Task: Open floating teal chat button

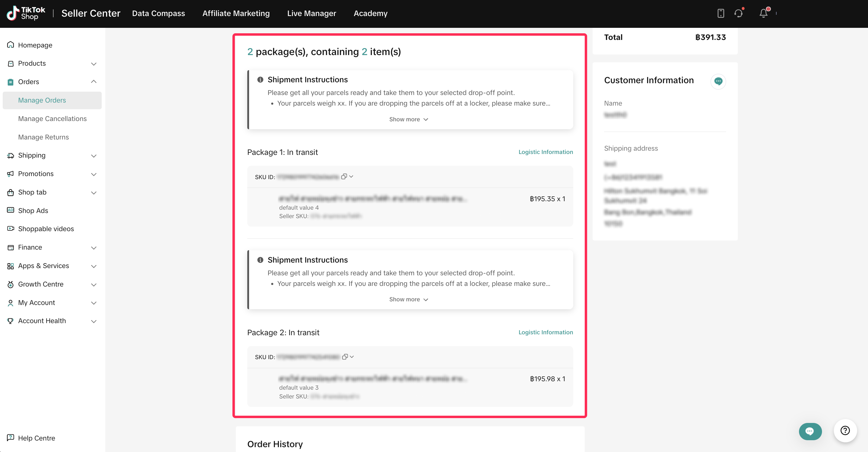Action: 810,431
